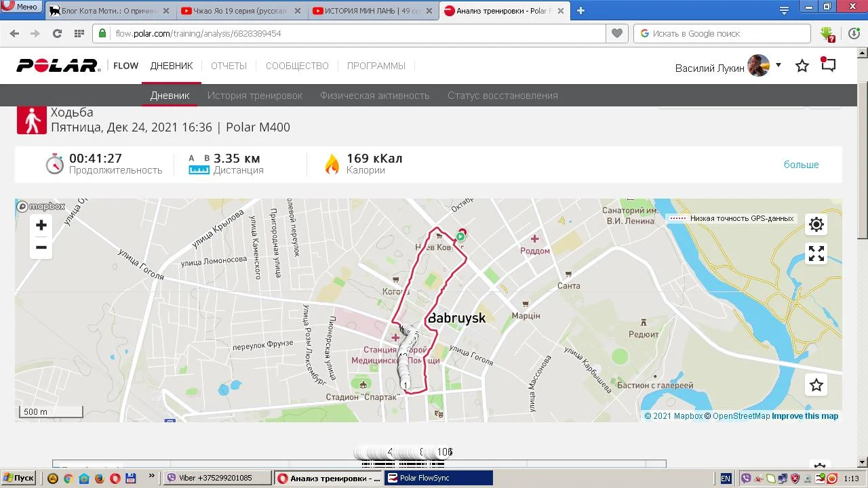Click the red security shield tray icon
Image resolution: width=868 pixels, height=488 pixels.
(x=795, y=479)
